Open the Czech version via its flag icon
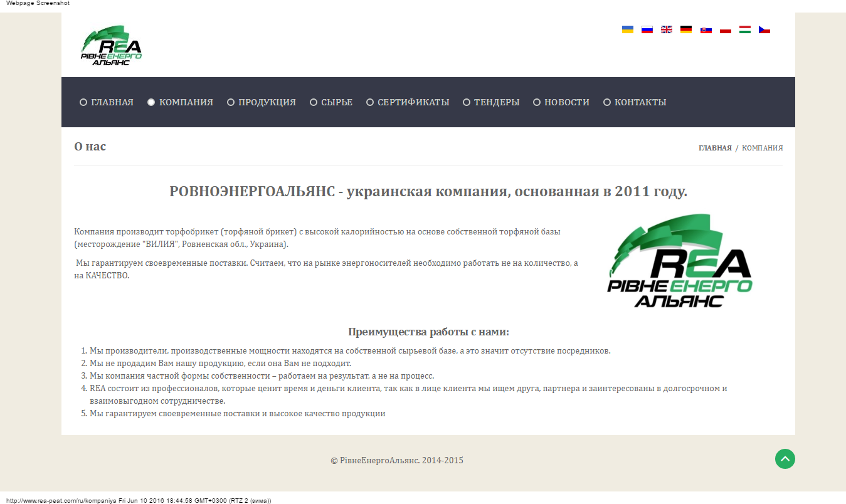846x504 pixels. click(x=764, y=29)
